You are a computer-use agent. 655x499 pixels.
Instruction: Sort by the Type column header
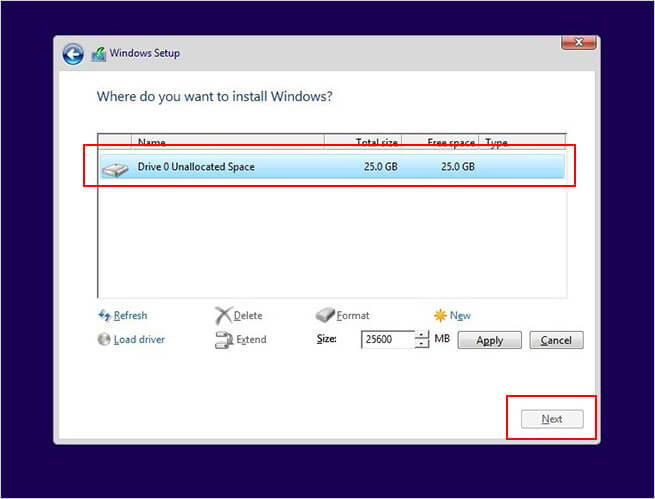click(x=522, y=142)
